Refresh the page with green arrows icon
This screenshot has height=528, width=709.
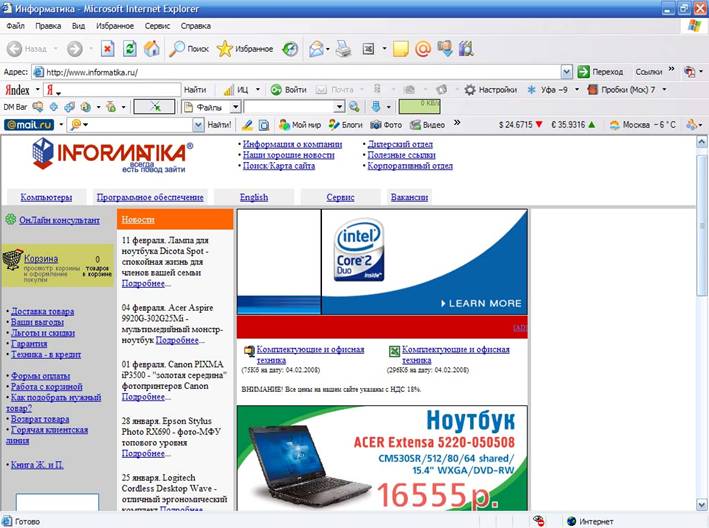130,48
